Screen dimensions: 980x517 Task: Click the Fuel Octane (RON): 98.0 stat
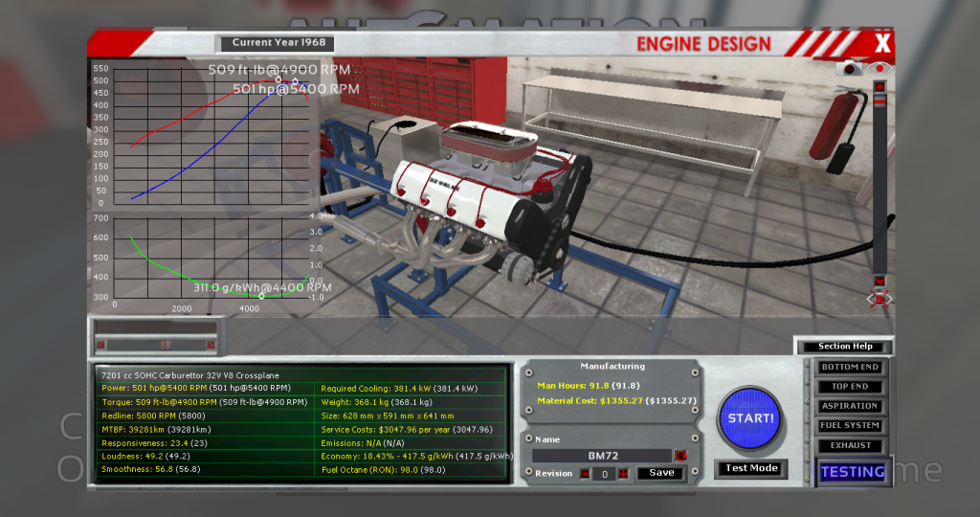tap(383, 469)
